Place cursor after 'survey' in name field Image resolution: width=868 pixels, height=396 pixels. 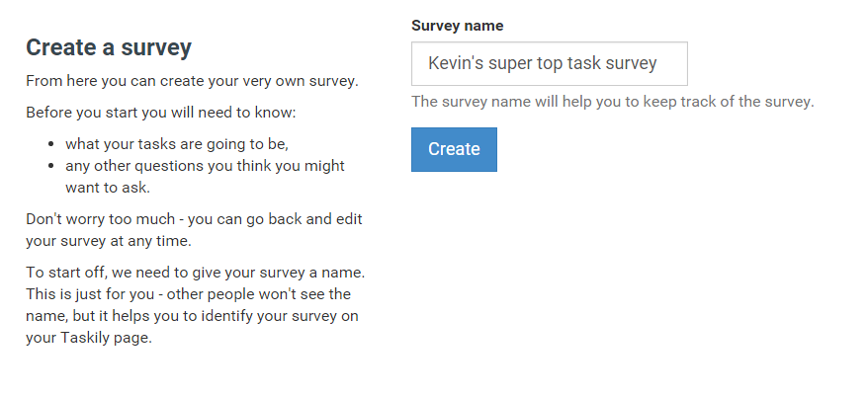[x=659, y=64]
